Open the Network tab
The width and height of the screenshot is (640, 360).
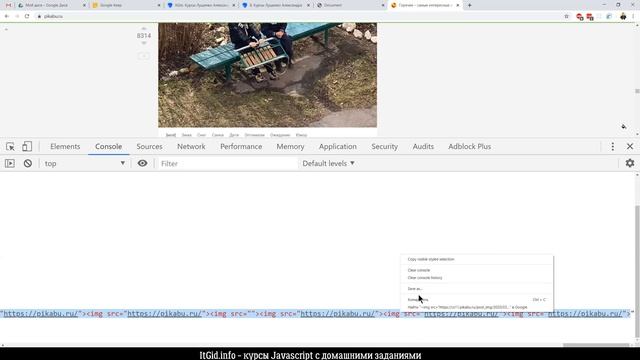pyautogui.click(x=191, y=147)
